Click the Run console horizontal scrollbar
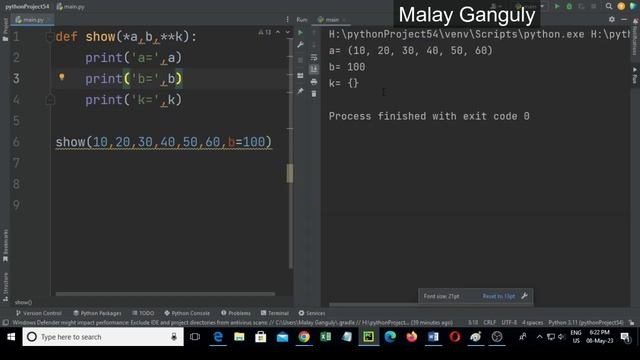Viewport: 640px width, 360px height. (373, 304)
